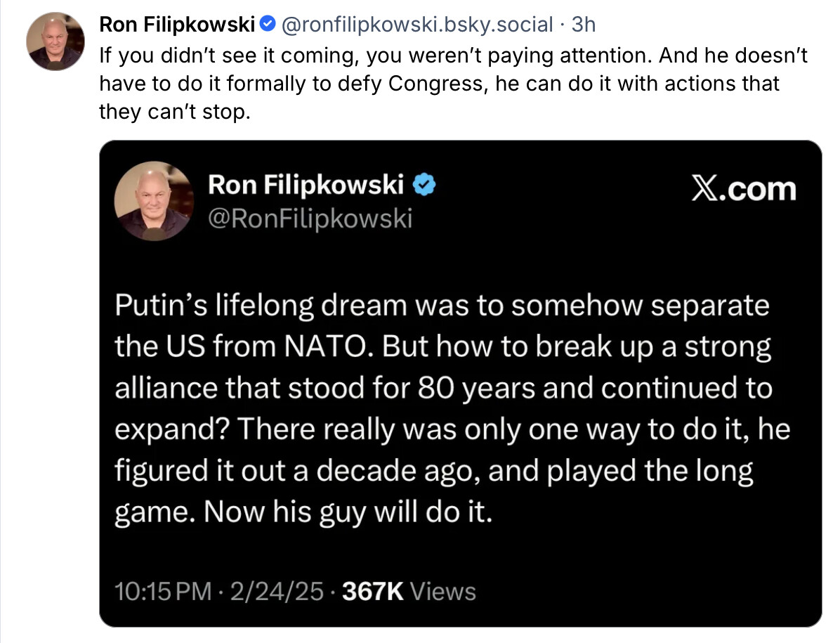The width and height of the screenshot is (840, 643).
Task: Click the sentence "Now his guy will do it."
Action: 347,512
